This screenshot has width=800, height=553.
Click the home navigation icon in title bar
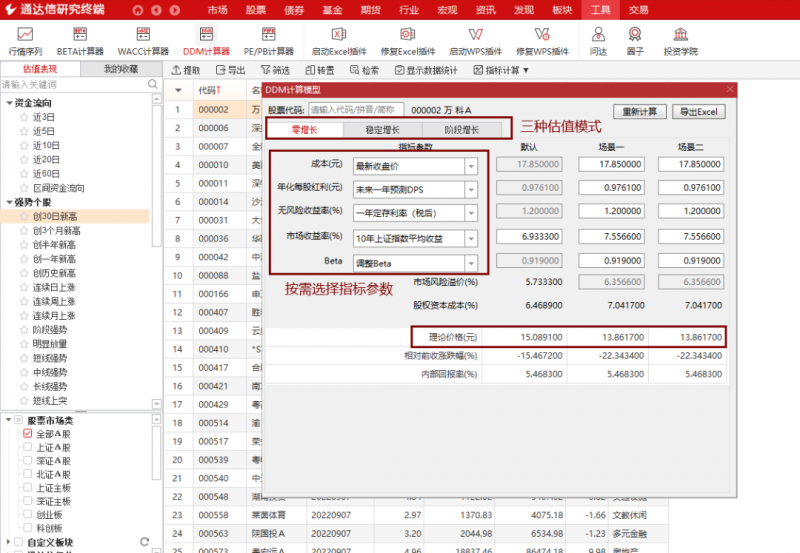point(138,10)
